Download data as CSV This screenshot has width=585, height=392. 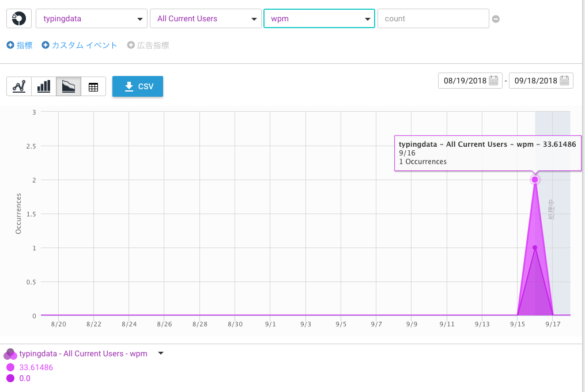138,86
